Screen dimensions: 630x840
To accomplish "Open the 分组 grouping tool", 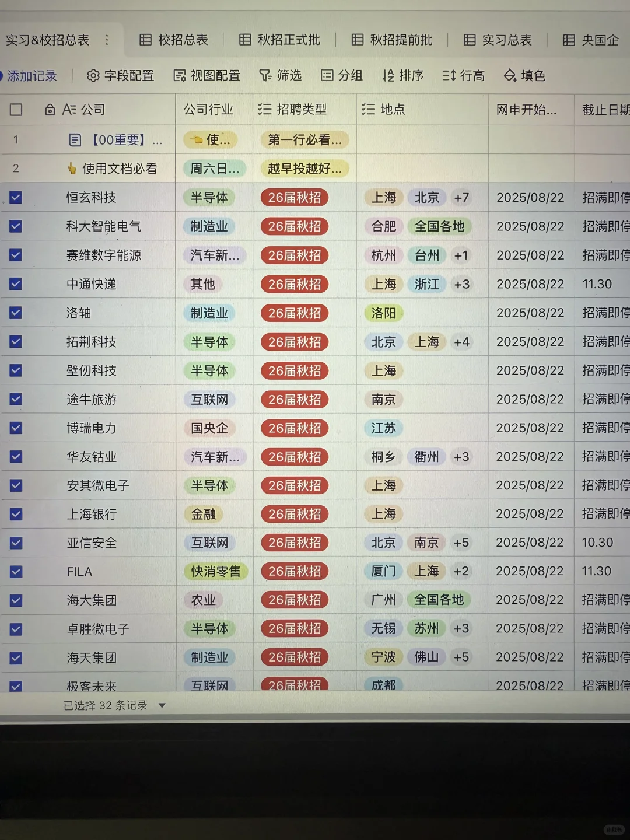I will coord(342,75).
